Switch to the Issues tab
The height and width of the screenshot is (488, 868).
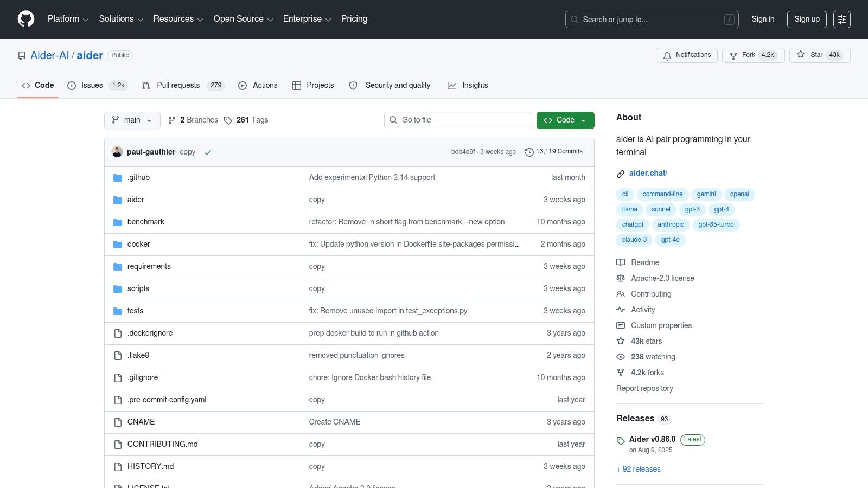(x=98, y=86)
